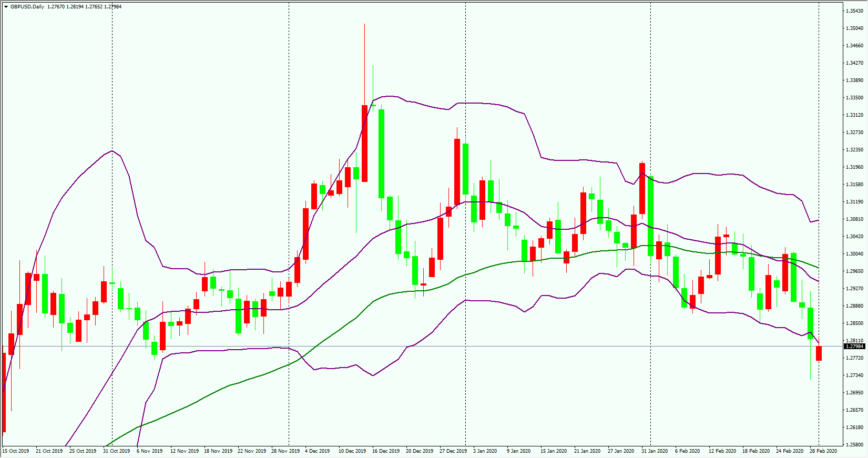Click price level 1.26180 on the axis
Image resolution: width=868 pixels, height=458 pixels.
(x=854, y=428)
